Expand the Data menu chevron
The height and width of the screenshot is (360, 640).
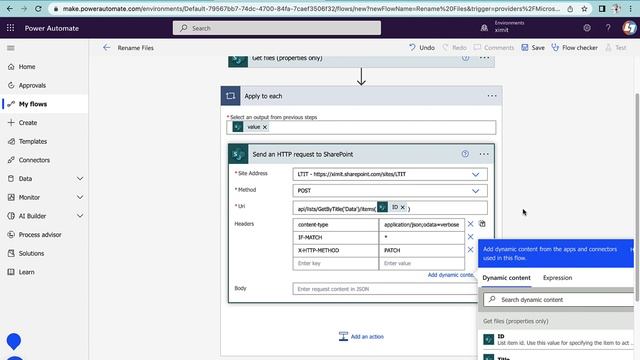pos(80,178)
